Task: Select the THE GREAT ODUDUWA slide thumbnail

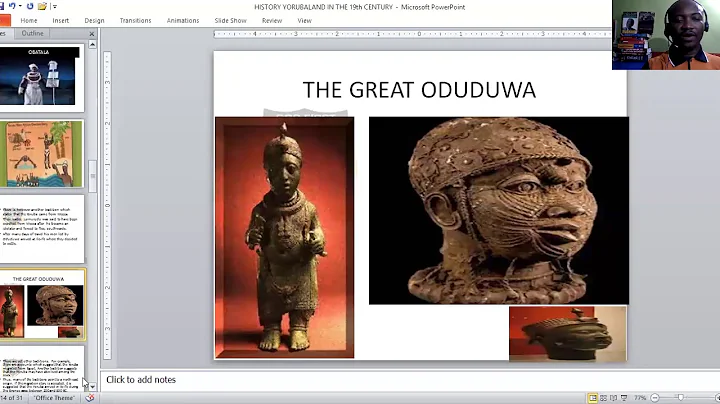Action: point(42,305)
